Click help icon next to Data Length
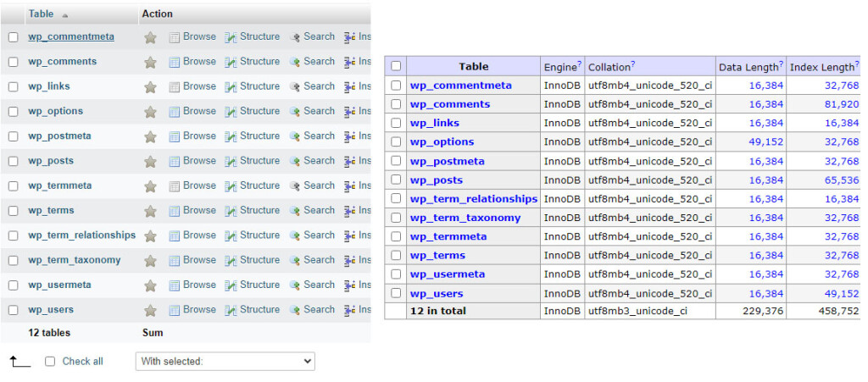The width and height of the screenshot is (868, 382). point(781,64)
